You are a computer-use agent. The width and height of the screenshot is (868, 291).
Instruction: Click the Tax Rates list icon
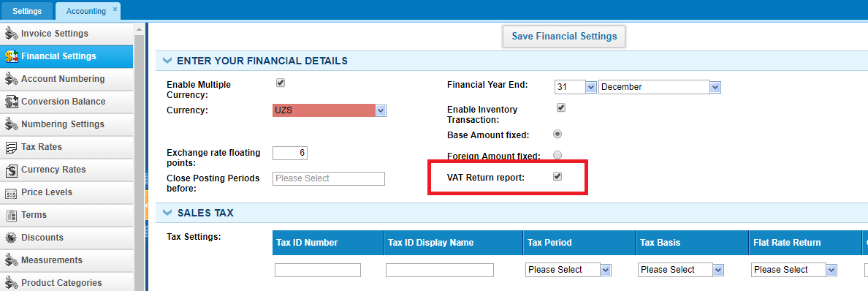pyautogui.click(x=11, y=148)
